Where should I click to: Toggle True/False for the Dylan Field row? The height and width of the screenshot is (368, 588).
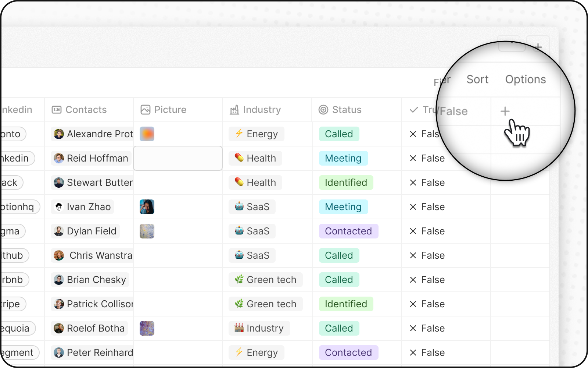pos(427,231)
